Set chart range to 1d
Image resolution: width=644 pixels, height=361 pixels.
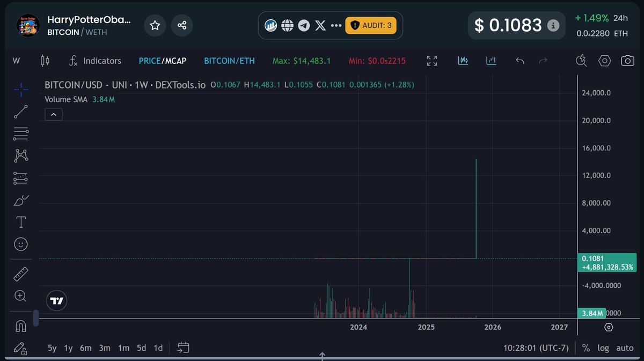pyautogui.click(x=158, y=348)
